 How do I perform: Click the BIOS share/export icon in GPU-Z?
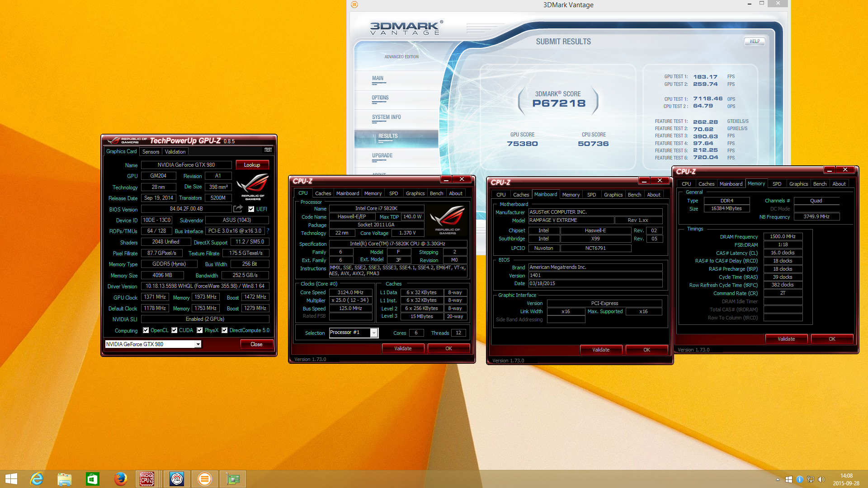(x=238, y=208)
